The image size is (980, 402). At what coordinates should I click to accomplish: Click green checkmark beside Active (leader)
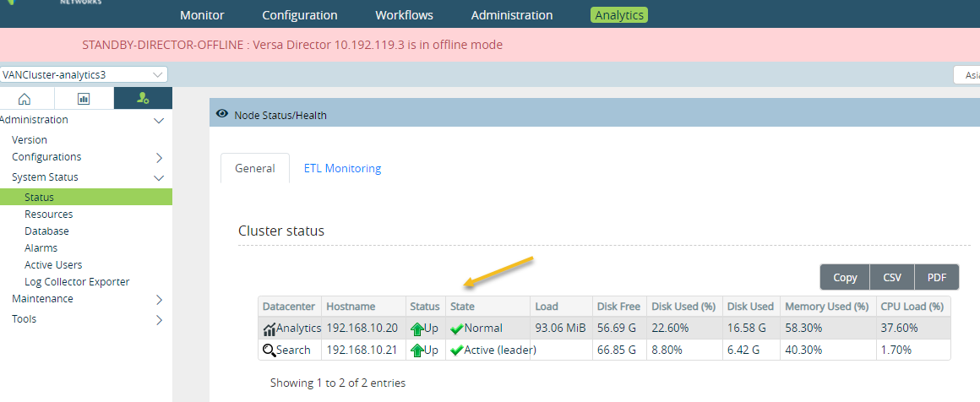click(x=457, y=350)
